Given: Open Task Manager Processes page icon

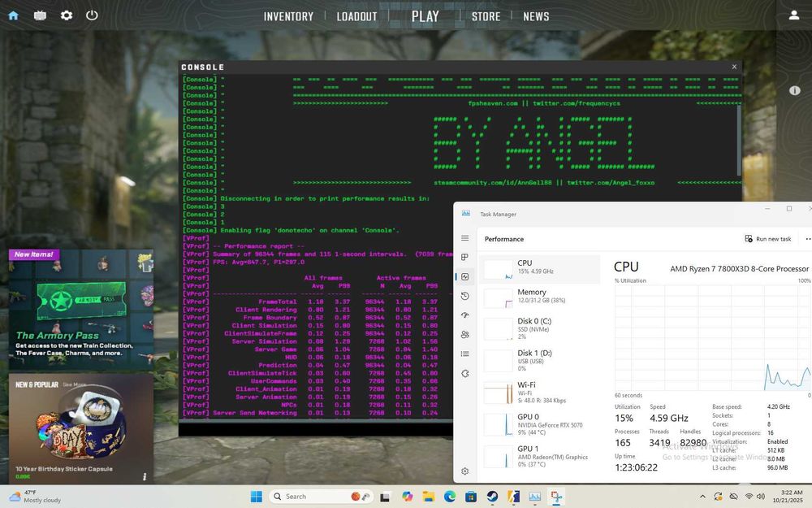Looking at the screenshot, I should coord(465,258).
